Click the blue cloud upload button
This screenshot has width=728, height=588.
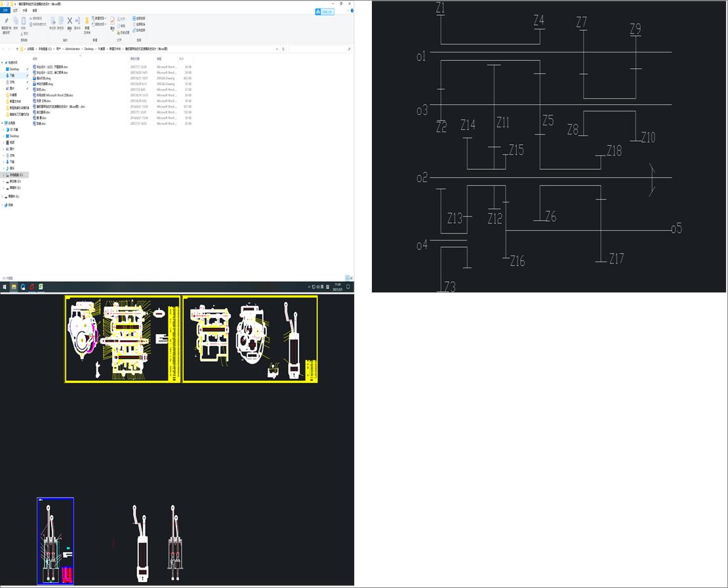[x=325, y=12]
